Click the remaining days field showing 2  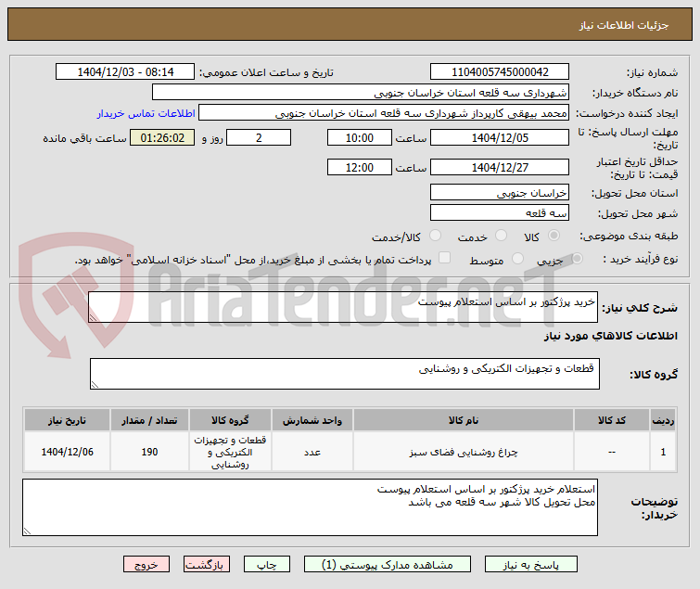[259, 137]
